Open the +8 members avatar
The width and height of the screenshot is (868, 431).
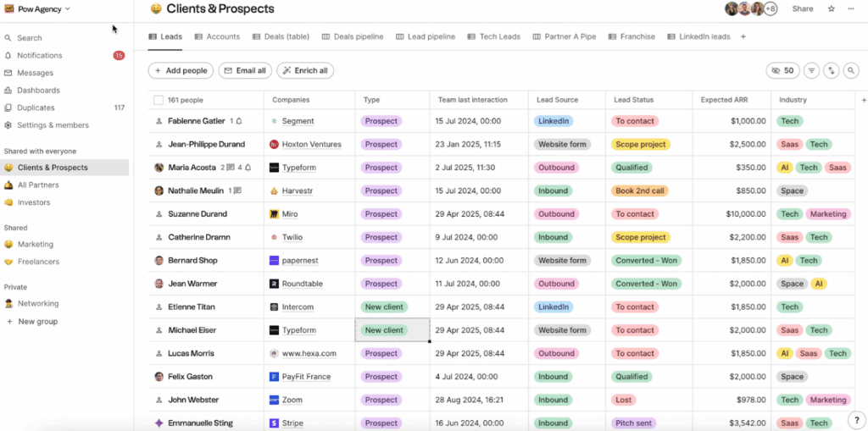[x=771, y=8]
